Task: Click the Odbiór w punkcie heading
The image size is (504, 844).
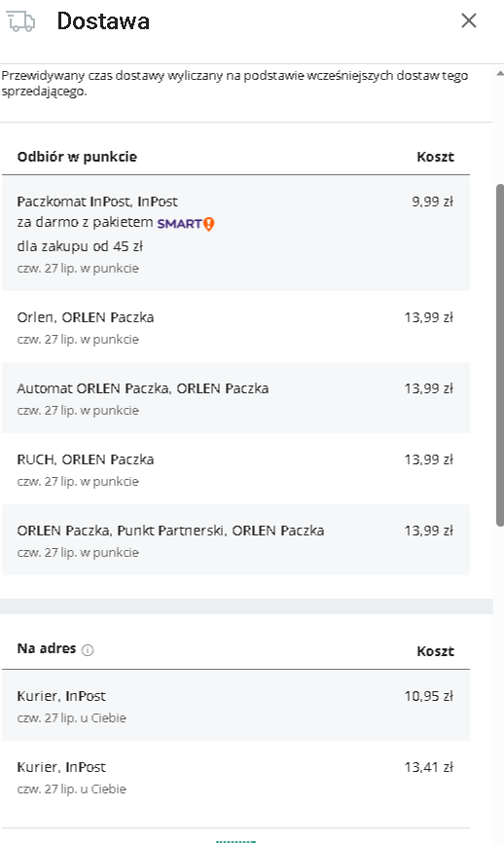Action: (77, 157)
